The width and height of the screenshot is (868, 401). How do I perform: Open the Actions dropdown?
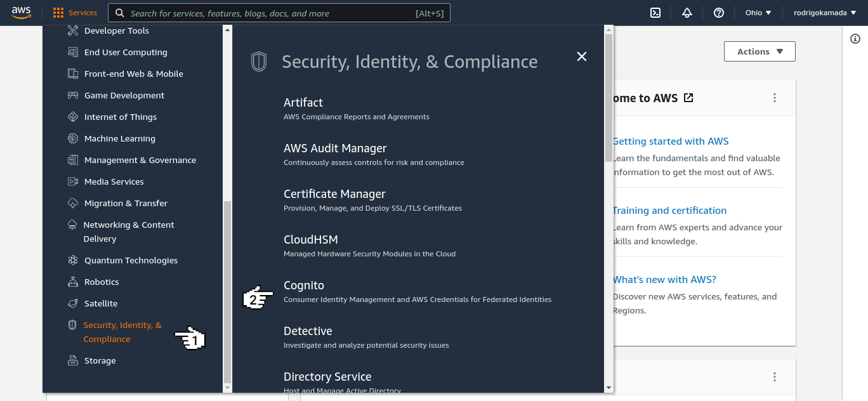[x=759, y=51]
